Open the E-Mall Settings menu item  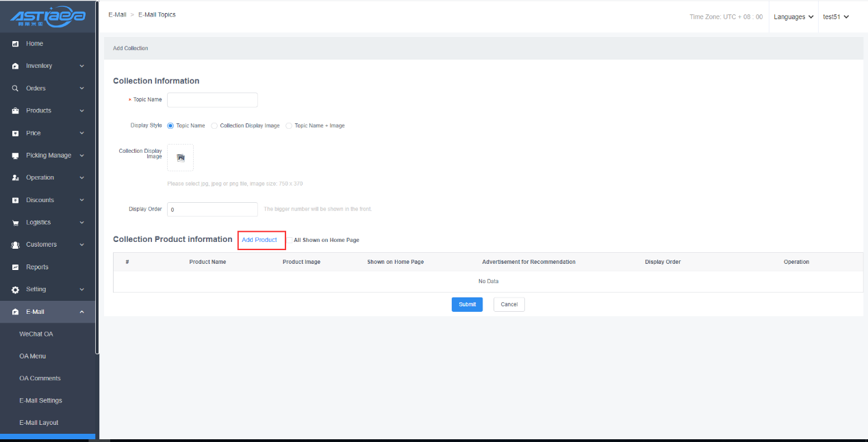pyautogui.click(x=40, y=400)
